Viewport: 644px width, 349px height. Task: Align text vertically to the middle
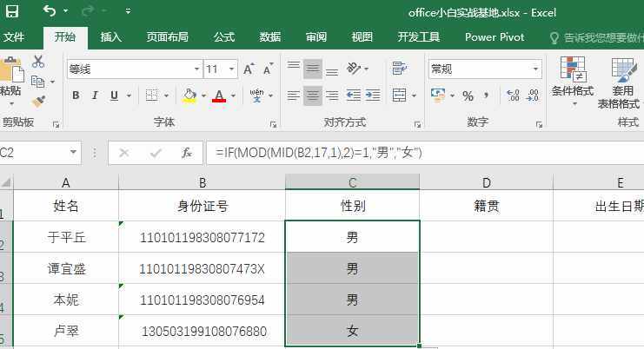313,69
